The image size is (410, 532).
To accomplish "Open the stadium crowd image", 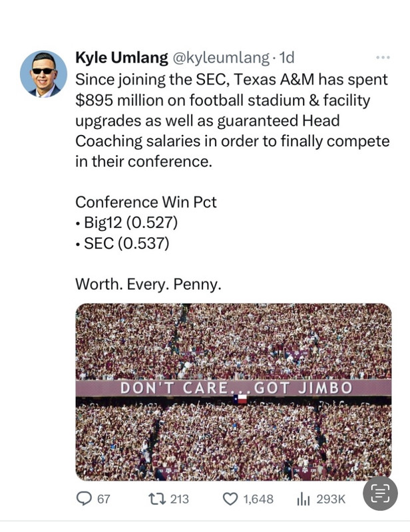I will click(233, 432).
